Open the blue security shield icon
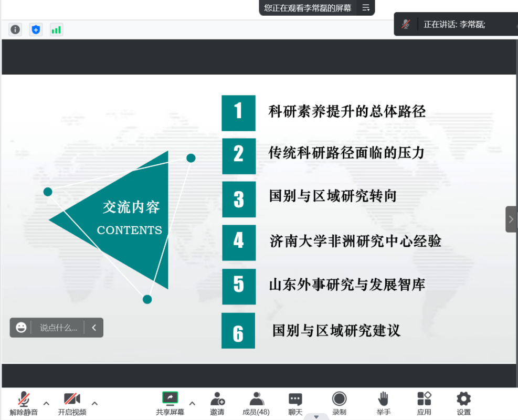This screenshot has height=420, width=518. pyautogui.click(x=36, y=29)
